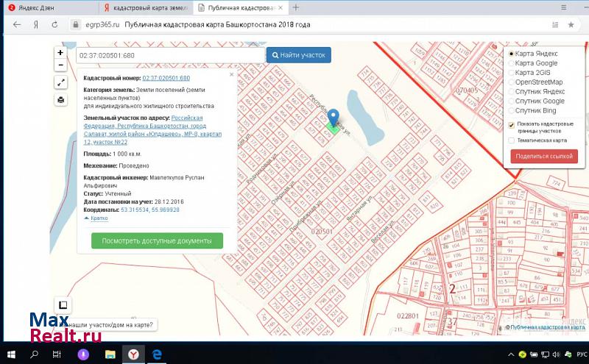Open Yandex browser from taskbar
This screenshot has width=589, height=364.
coord(133,354)
